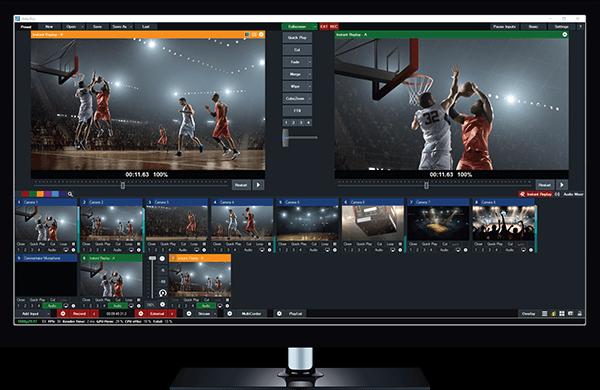Click the gear icon beside the Stream button
This screenshot has width=600, height=390.
tap(189, 313)
